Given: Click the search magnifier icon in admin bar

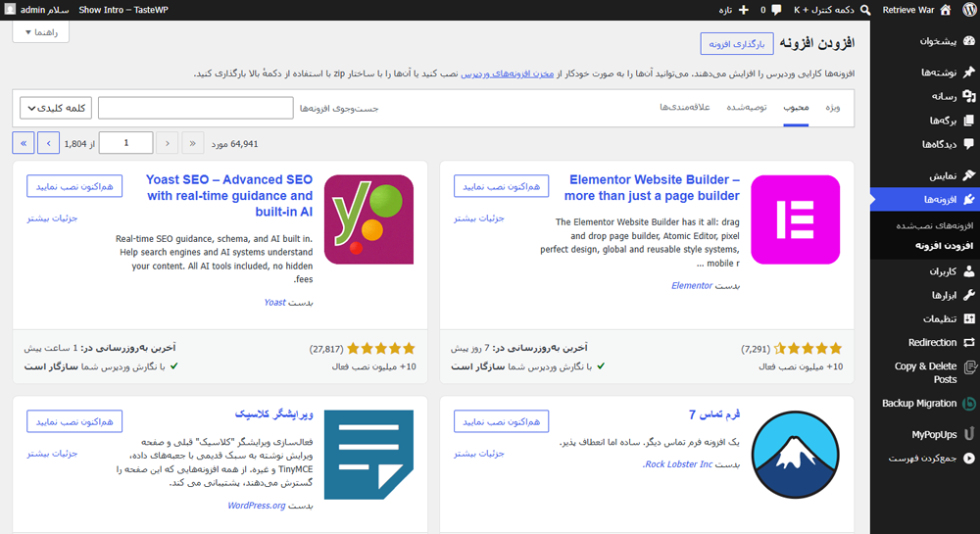Looking at the screenshot, I should click(x=865, y=10).
